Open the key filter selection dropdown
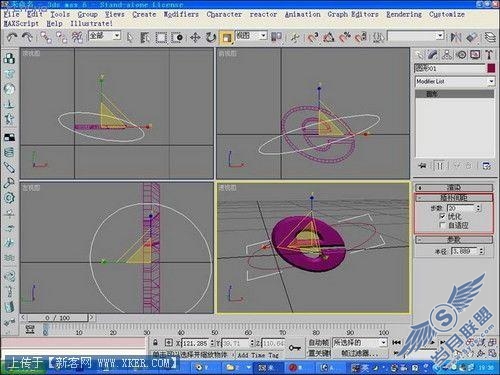The width and height of the screenshot is (500, 375). 360,343
